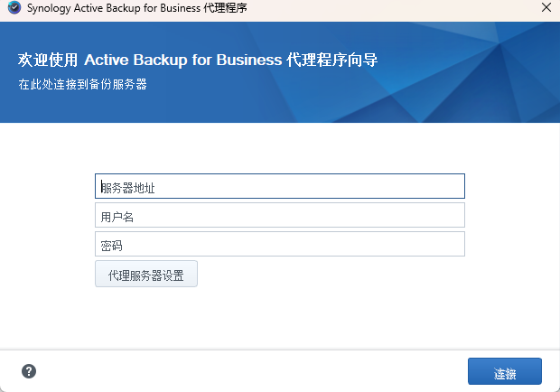560x392 pixels.
Task: Select the 密码 password field
Action: [x=279, y=245]
